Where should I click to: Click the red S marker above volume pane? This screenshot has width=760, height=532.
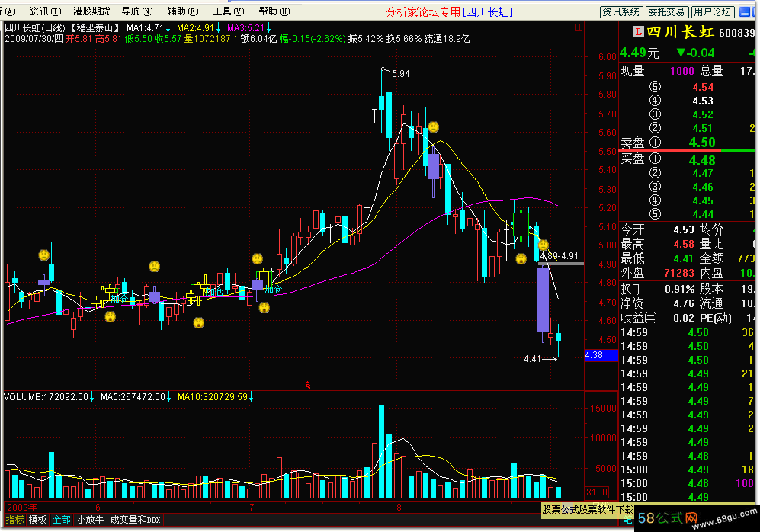pos(307,386)
